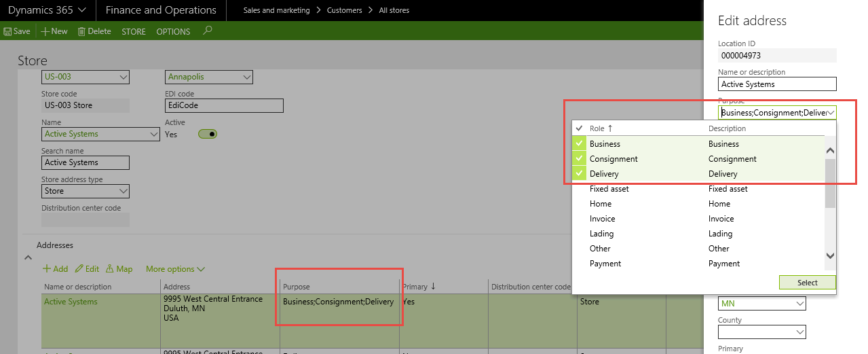868x354 pixels.
Task: Uncheck the Consignment role
Action: pos(579,159)
